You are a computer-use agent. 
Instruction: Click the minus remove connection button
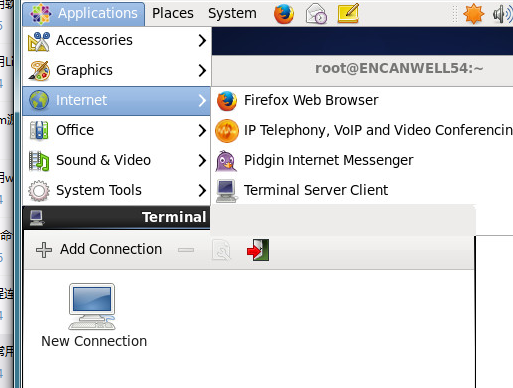coord(186,250)
